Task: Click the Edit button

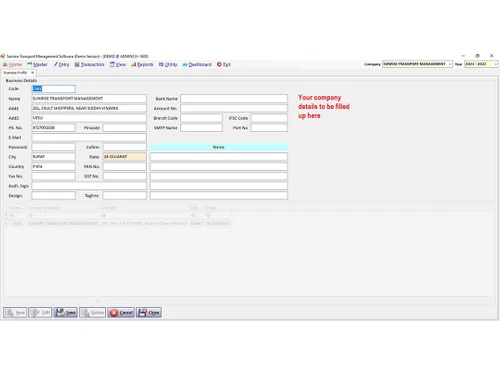Action: 40,312
